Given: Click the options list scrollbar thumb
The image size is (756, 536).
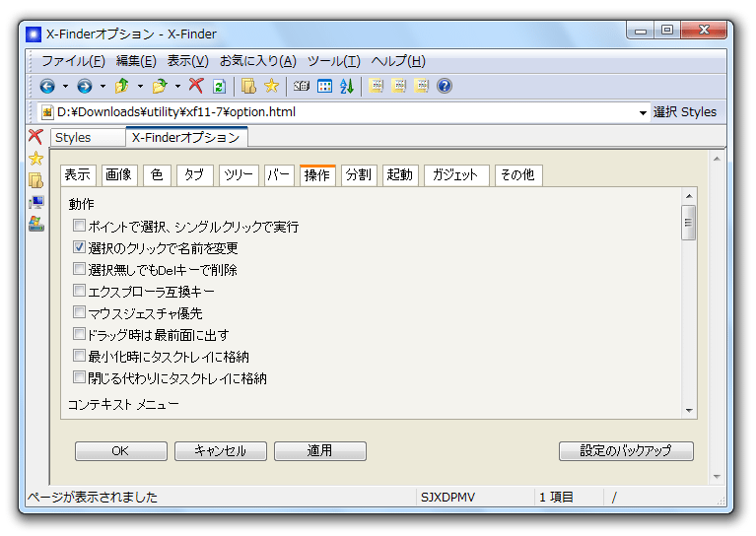Looking at the screenshot, I should point(689,223).
